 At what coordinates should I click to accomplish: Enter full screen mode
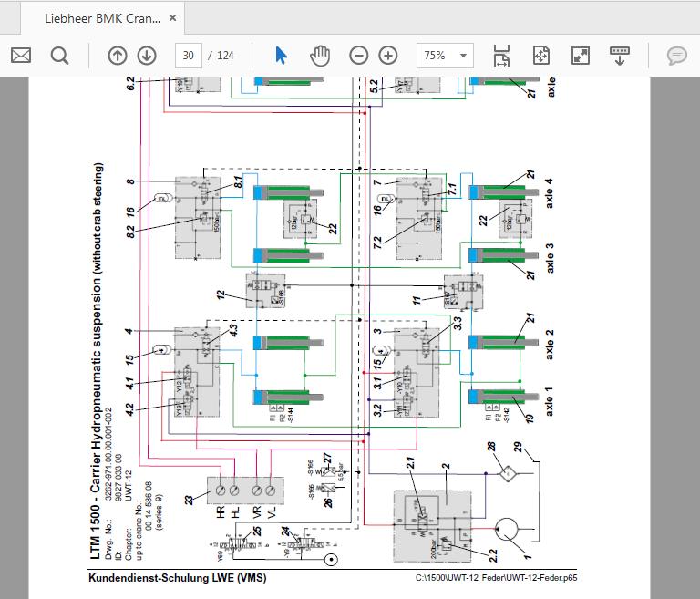580,56
